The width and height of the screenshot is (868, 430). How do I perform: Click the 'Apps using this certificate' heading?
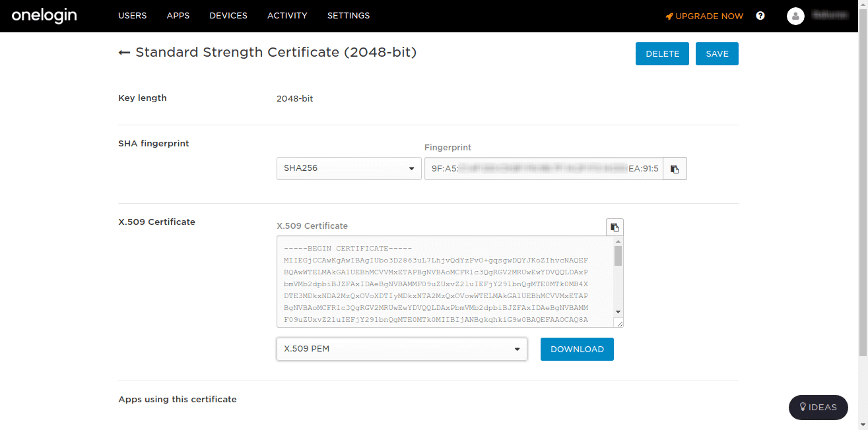[177, 399]
